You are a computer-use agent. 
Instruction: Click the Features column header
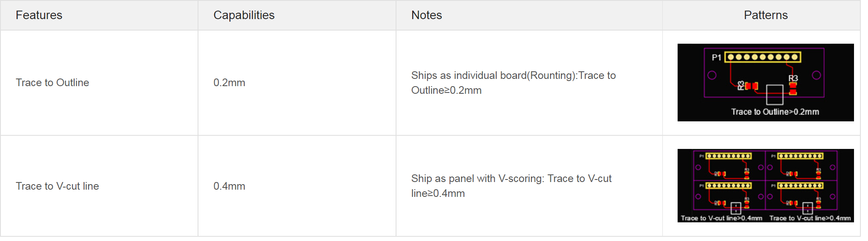pyautogui.click(x=39, y=15)
